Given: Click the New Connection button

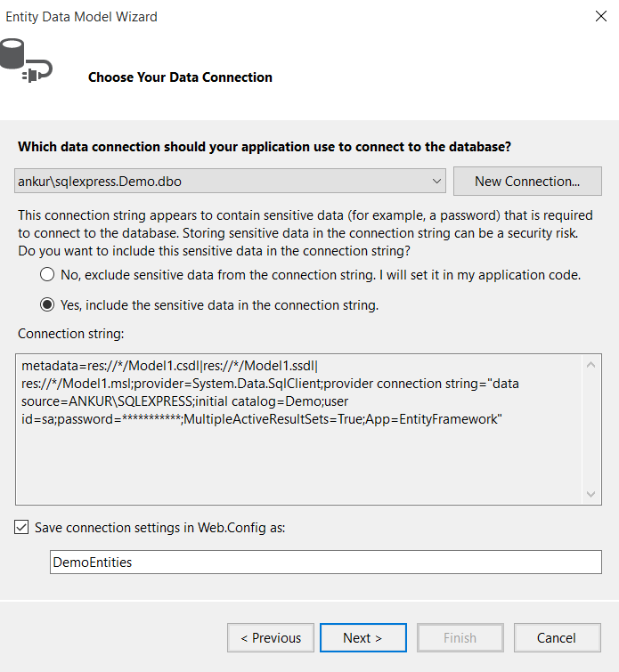Looking at the screenshot, I should click(527, 182).
